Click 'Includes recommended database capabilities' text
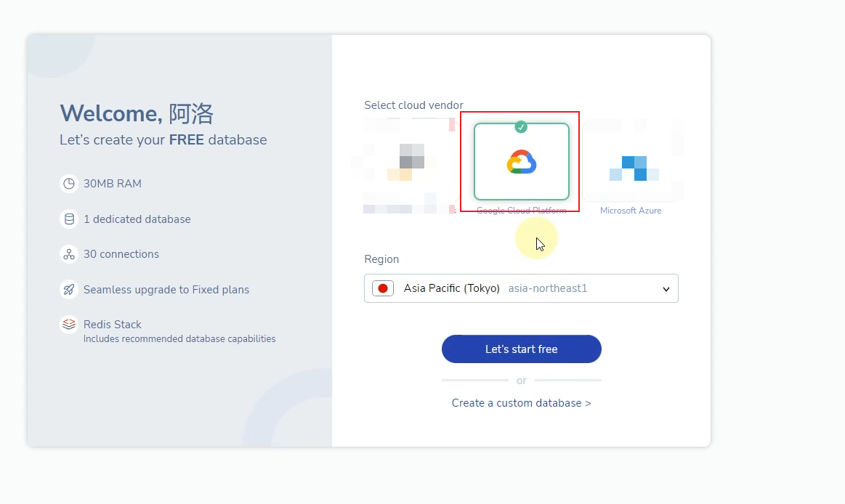 (179, 338)
